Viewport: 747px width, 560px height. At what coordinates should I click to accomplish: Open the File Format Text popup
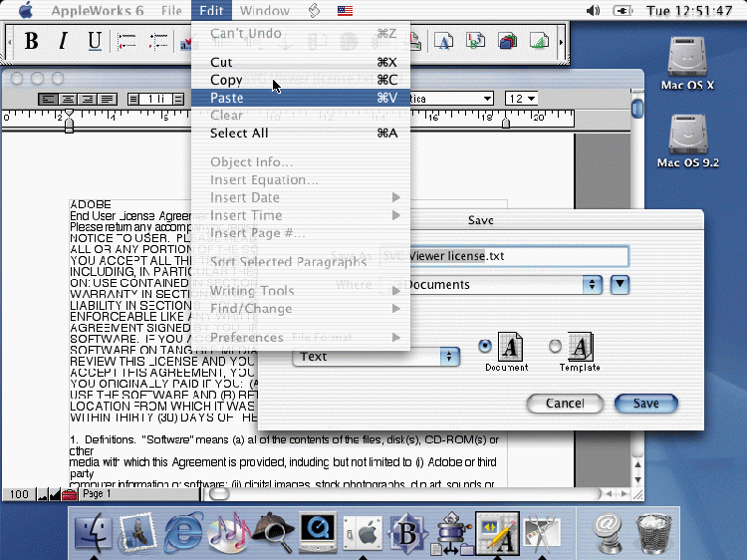pos(375,357)
